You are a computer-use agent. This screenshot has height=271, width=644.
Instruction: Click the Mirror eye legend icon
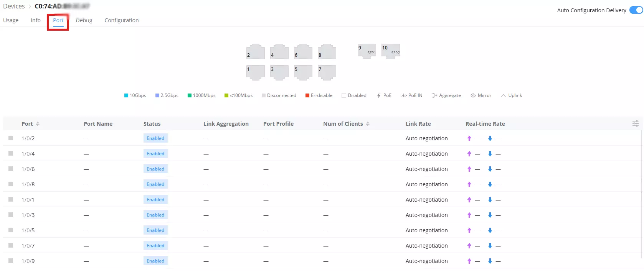tap(473, 95)
